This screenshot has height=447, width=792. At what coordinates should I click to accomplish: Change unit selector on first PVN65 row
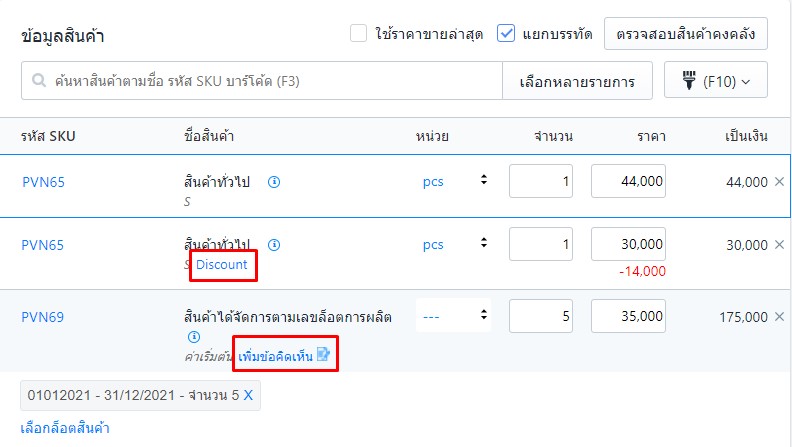[x=455, y=181]
